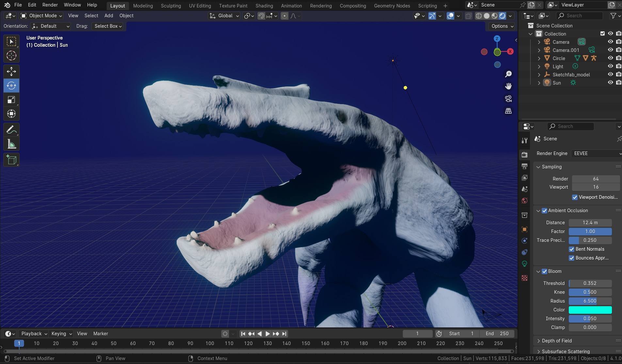Image resolution: width=622 pixels, height=364 pixels.
Task: Click the End frame 250 field
Action: click(497, 334)
